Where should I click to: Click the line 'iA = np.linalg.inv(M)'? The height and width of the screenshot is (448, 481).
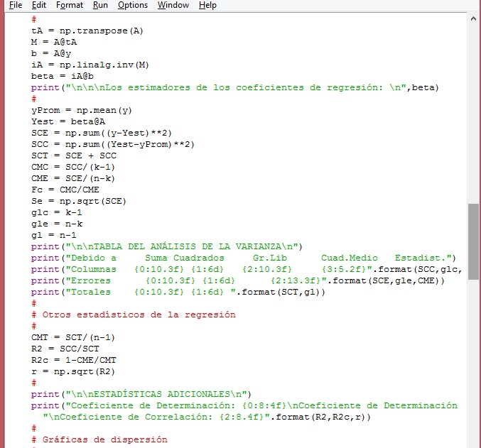[x=90, y=65]
